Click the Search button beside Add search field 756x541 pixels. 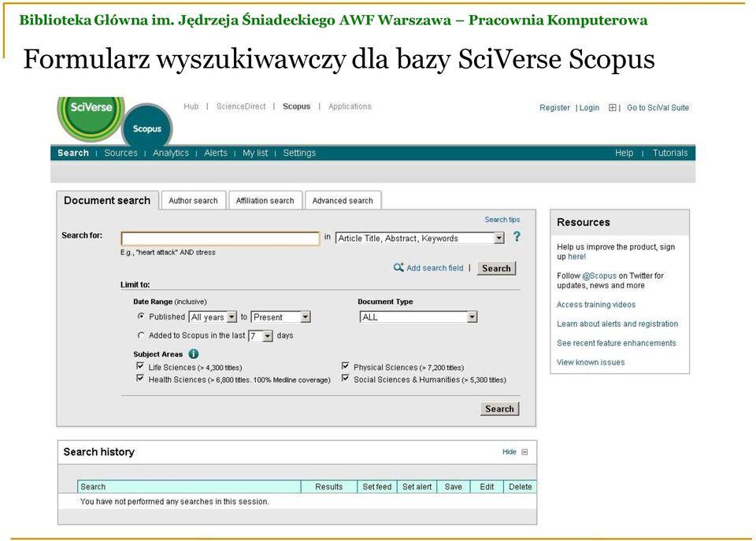coord(497,268)
